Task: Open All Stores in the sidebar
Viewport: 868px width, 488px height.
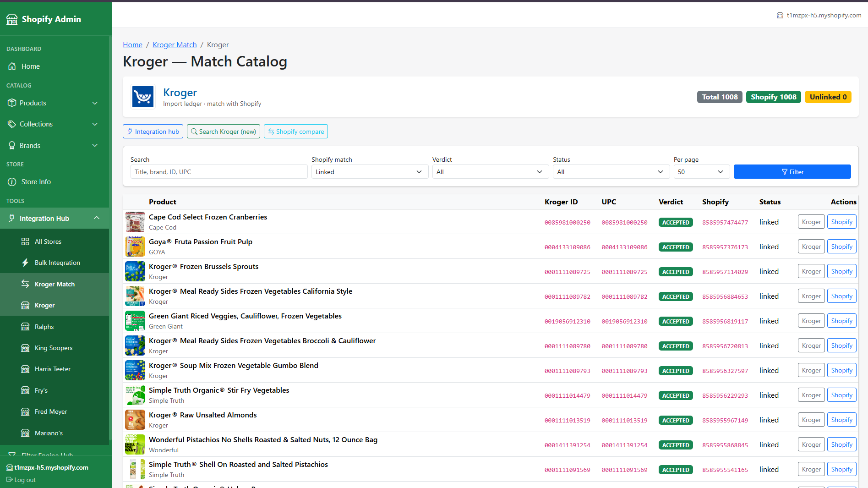Action: tap(48, 241)
